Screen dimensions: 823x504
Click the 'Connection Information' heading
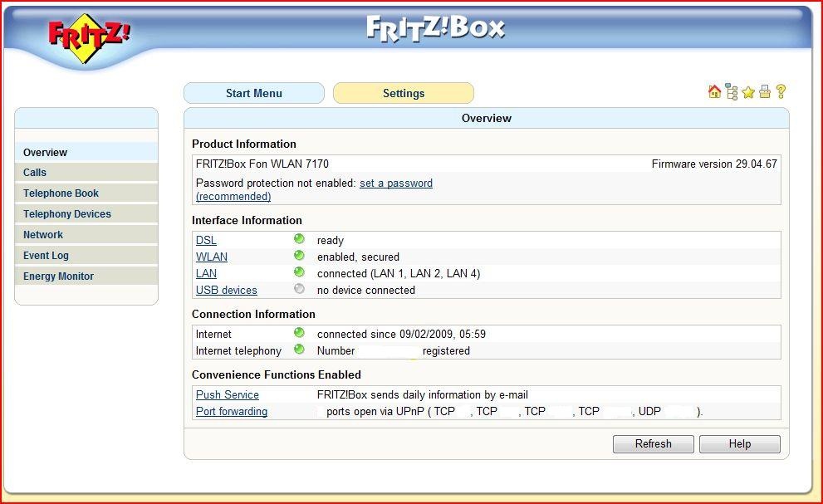(253, 314)
